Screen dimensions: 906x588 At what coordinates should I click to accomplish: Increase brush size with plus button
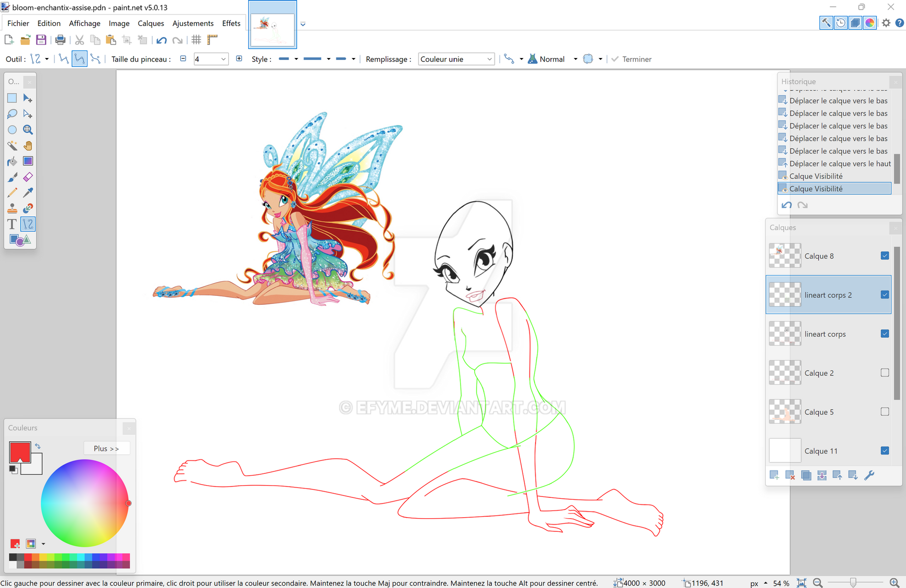[239, 59]
